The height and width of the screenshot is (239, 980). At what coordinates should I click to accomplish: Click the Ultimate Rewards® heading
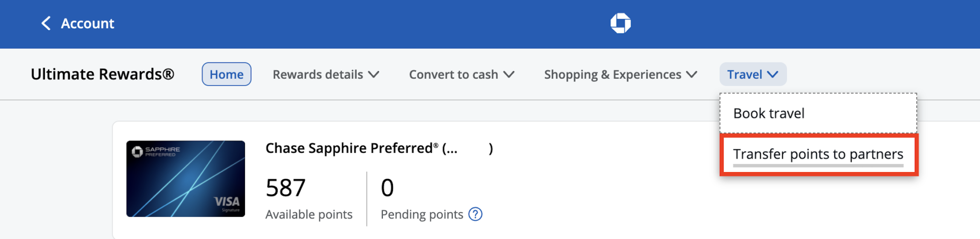pos(102,74)
